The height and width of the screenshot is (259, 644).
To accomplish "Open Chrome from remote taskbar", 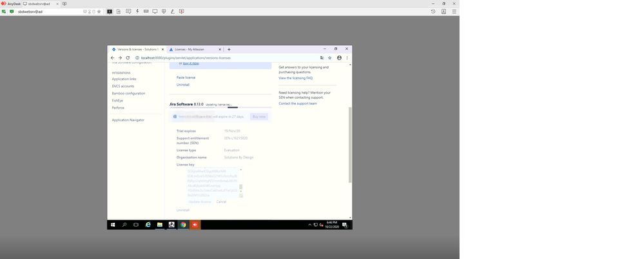I will click(183, 225).
